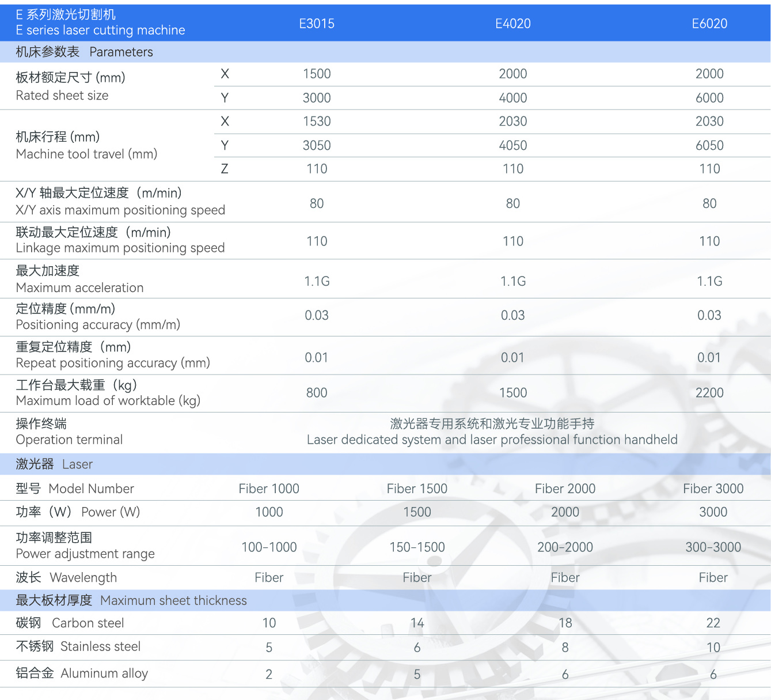
Task: Select the Fiber 1500 model number cell
Action: pos(417,489)
